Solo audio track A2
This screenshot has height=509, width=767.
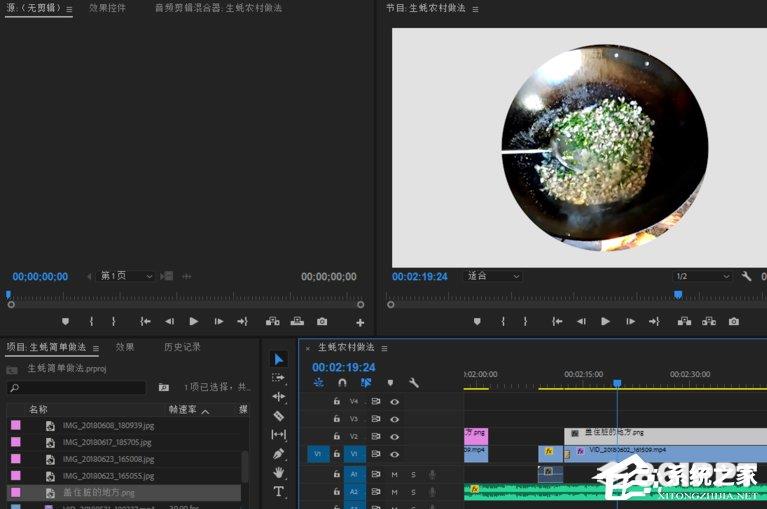[413, 492]
